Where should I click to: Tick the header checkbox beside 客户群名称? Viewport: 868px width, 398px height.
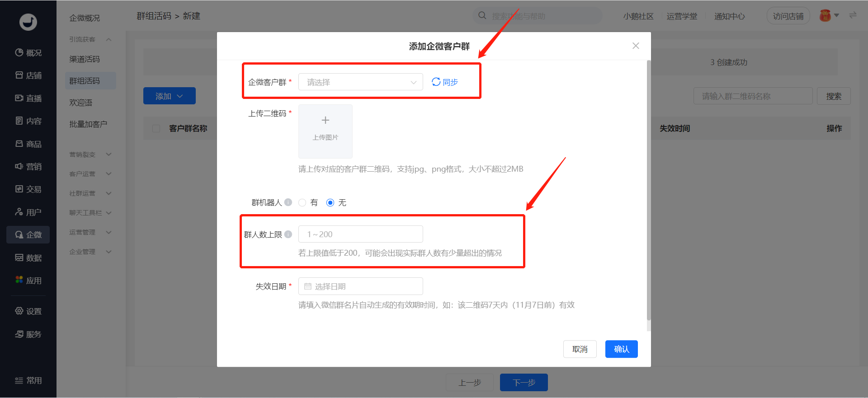(x=156, y=128)
